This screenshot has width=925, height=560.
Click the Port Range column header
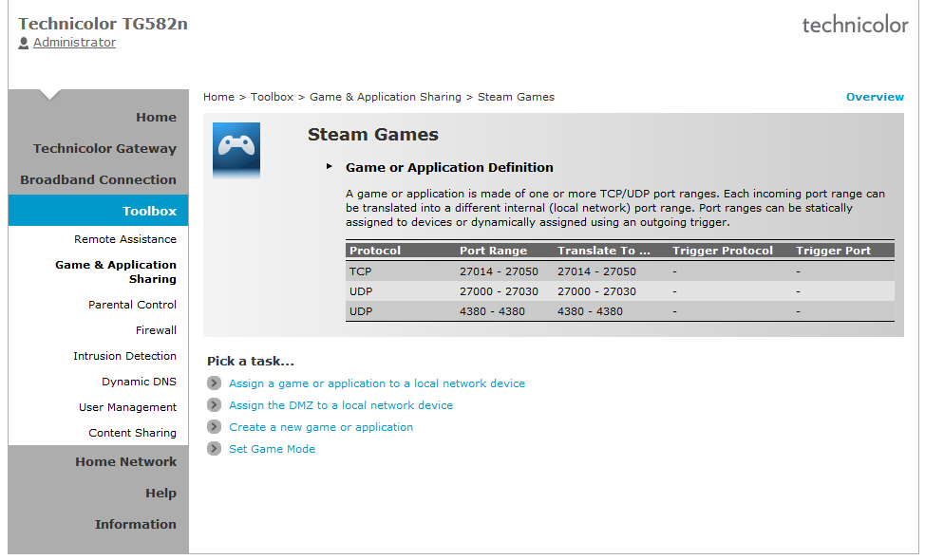pos(493,250)
